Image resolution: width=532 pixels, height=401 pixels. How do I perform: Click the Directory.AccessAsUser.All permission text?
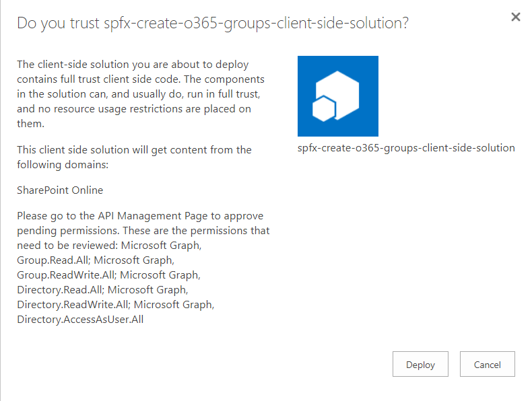point(80,320)
